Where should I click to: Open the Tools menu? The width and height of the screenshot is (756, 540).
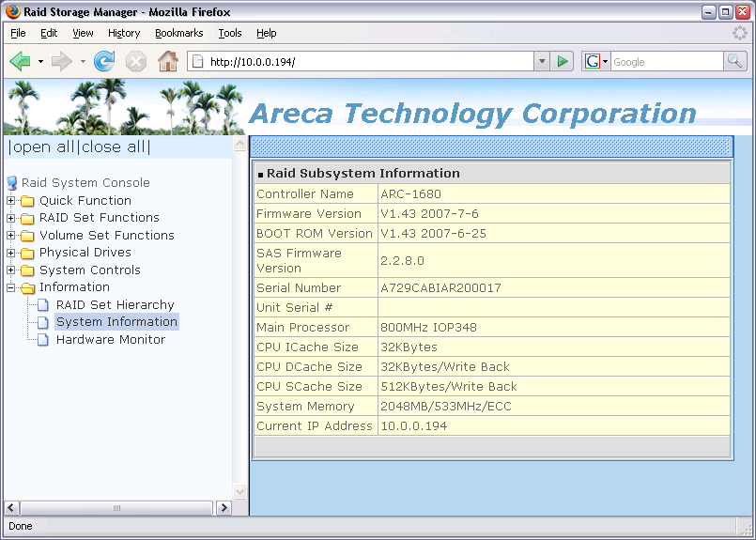pos(230,33)
